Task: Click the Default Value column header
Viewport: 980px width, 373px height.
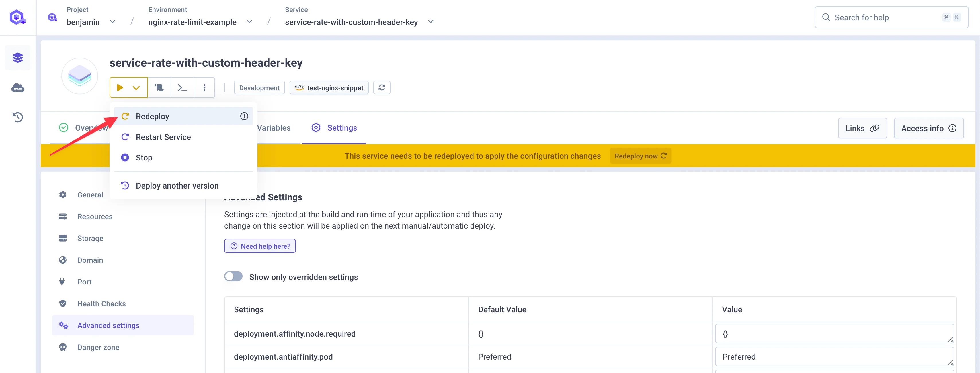Action: (x=502, y=309)
